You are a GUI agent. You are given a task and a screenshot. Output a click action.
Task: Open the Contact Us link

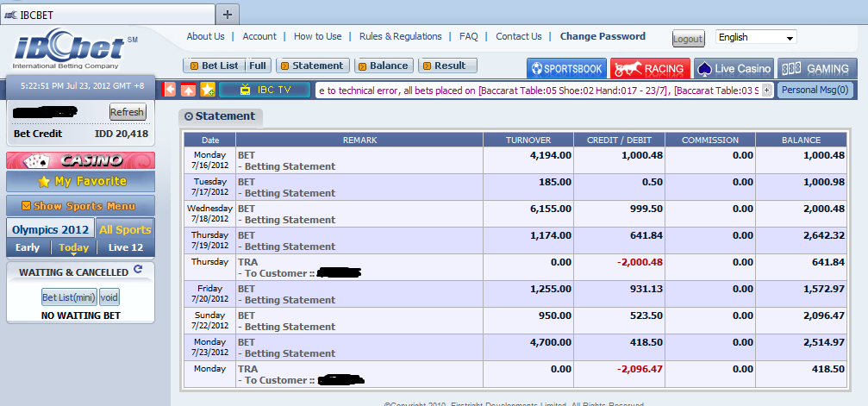coord(519,36)
